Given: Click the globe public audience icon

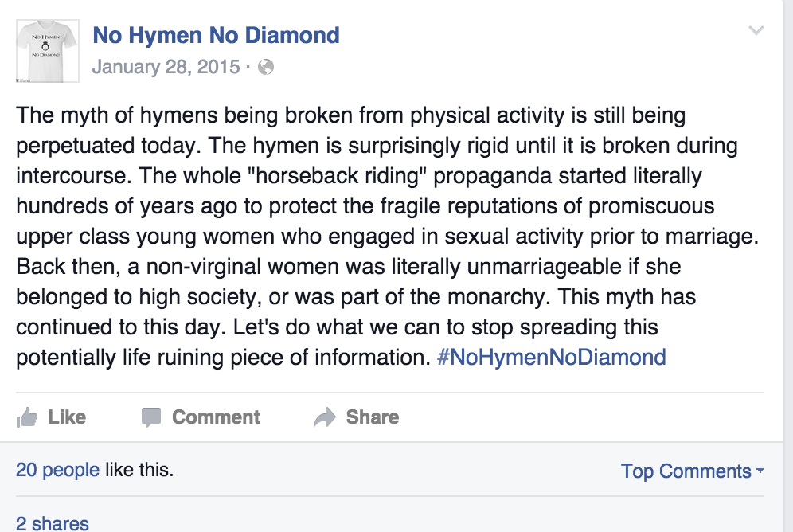Looking at the screenshot, I should (x=265, y=67).
